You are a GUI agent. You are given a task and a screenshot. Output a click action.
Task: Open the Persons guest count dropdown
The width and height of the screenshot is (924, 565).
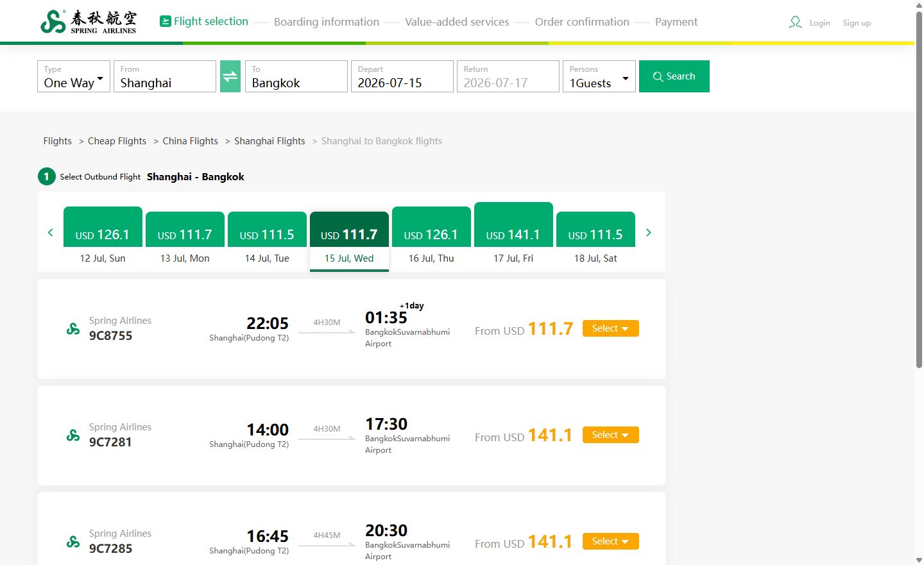599,76
